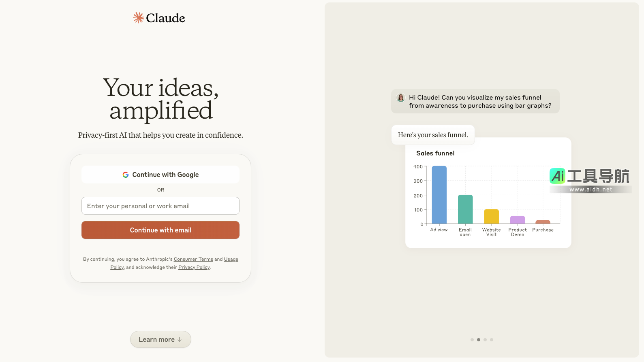Click the blue Ad view bar
This screenshot has height=362, width=644.
point(439,195)
